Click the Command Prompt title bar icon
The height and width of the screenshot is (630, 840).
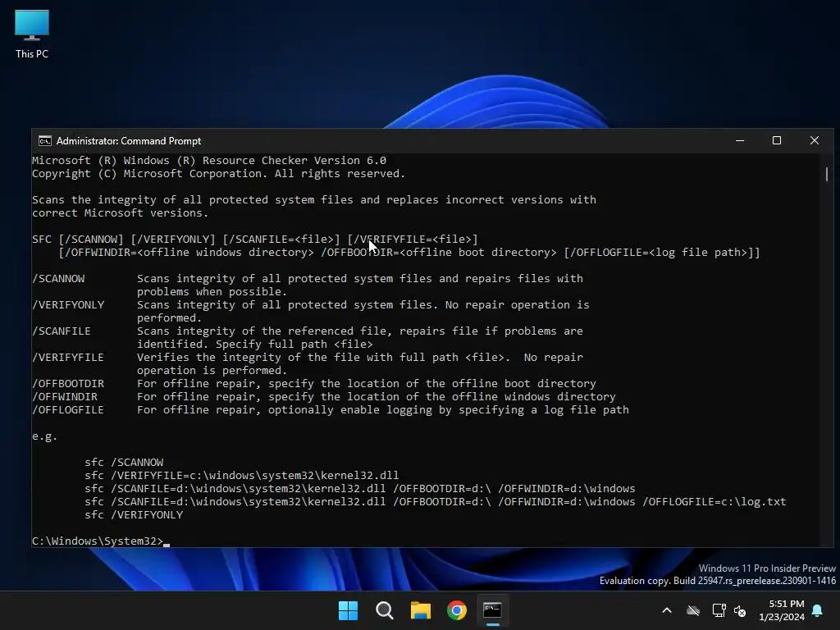click(45, 141)
